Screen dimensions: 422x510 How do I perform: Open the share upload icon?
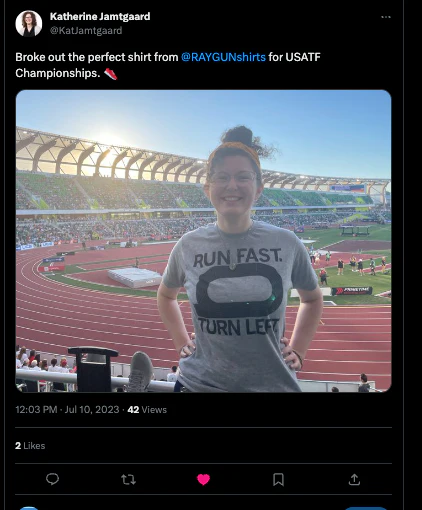click(354, 479)
